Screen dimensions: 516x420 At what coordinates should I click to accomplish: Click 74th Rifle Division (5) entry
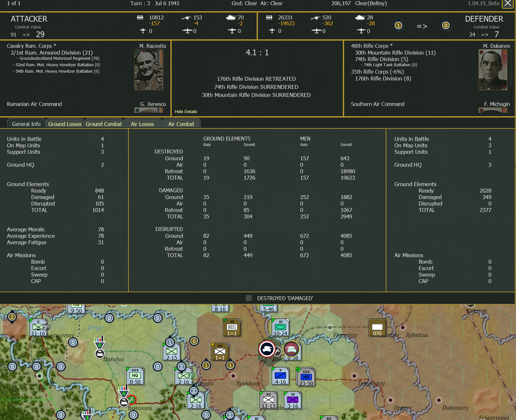pyautogui.click(x=382, y=59)
